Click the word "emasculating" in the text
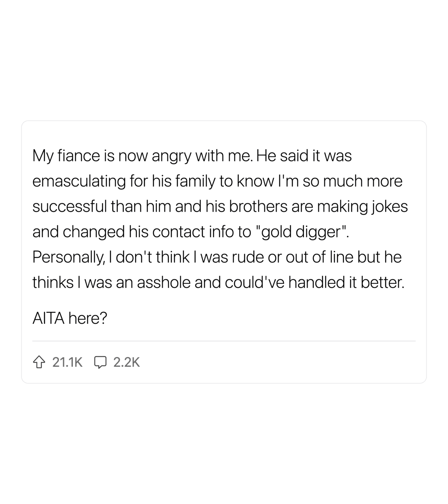 pos(79,182)
